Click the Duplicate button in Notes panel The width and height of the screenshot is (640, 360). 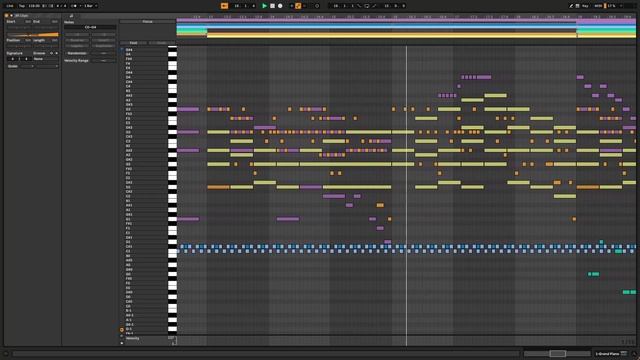tap(103, 46)
